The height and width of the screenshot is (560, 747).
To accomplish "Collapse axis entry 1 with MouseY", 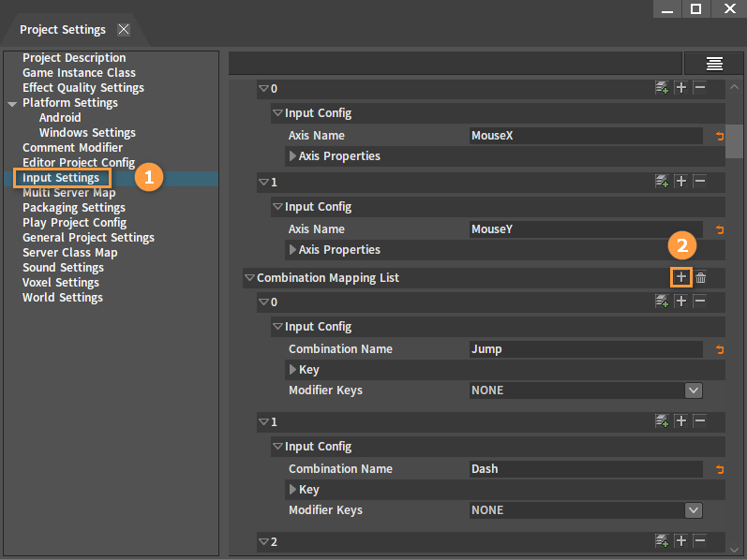I will [263, 182].
